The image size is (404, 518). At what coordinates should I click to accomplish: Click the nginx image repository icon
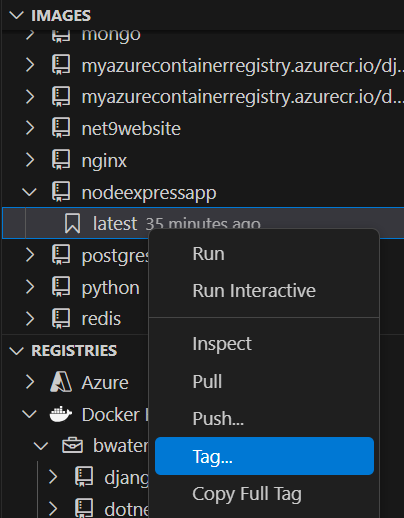point(61,160)
